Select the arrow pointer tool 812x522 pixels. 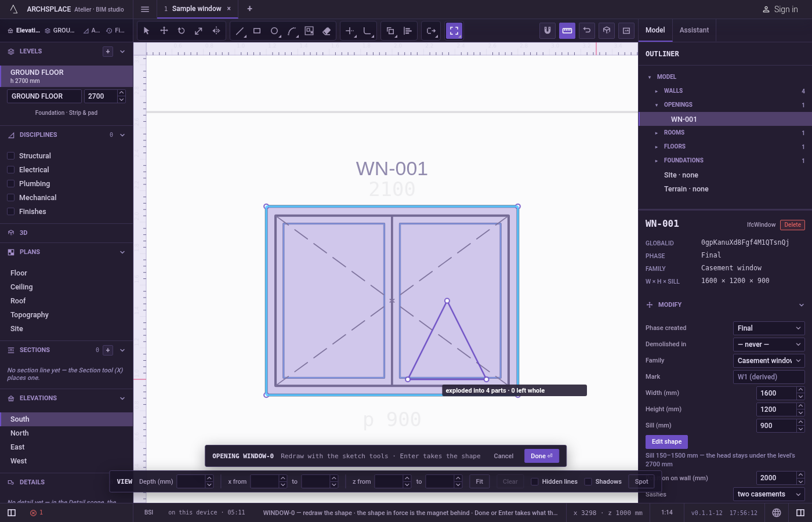point(147,31)
